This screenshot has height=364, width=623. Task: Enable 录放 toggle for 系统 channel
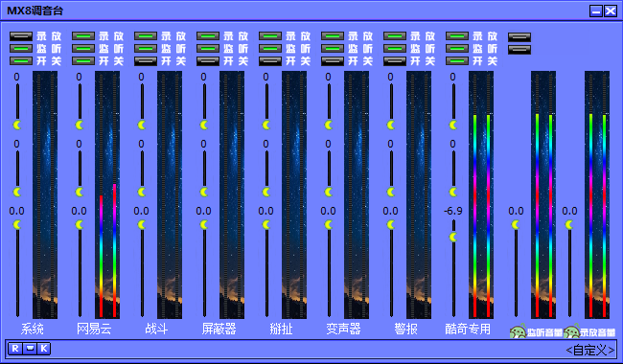[21, 36]
